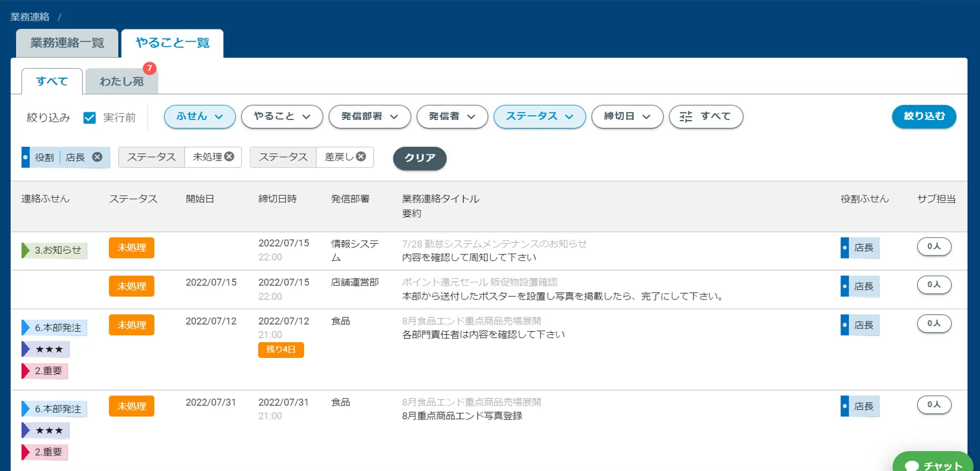Click the blue 絞り込む button
This screenshot has width=980, height=471.
point(924,116)
